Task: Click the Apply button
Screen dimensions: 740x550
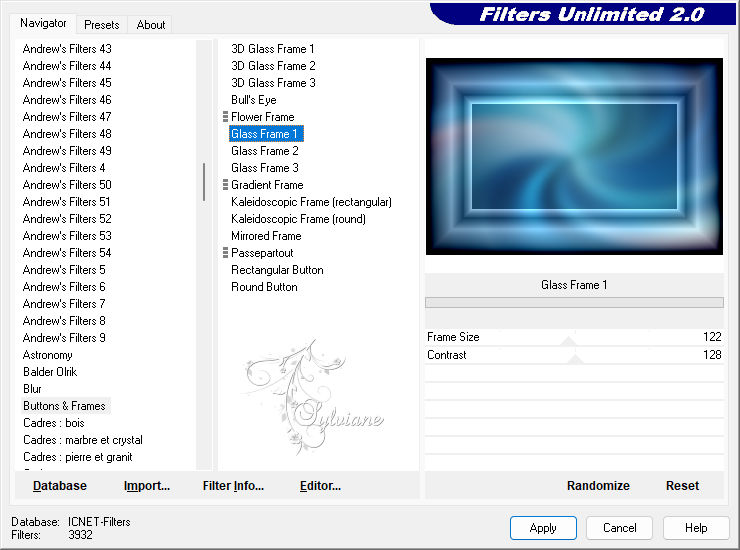Action: click(543, 528)
